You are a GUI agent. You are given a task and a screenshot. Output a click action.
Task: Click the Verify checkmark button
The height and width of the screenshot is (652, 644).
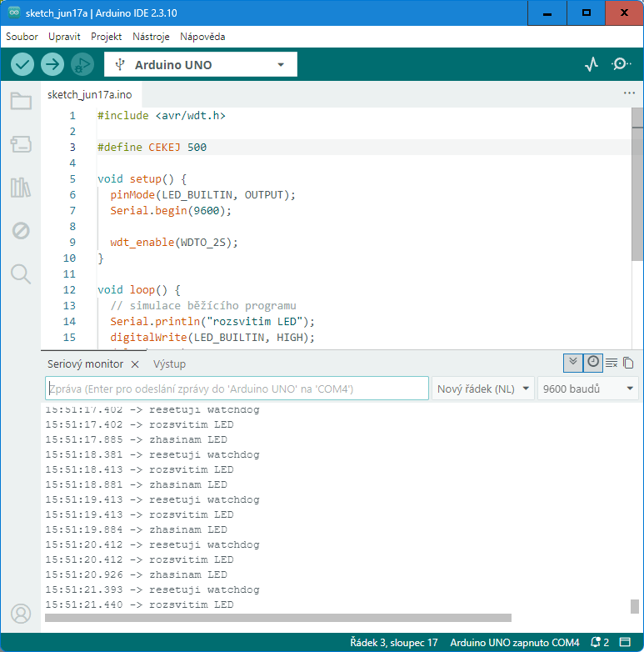[22, 64]
